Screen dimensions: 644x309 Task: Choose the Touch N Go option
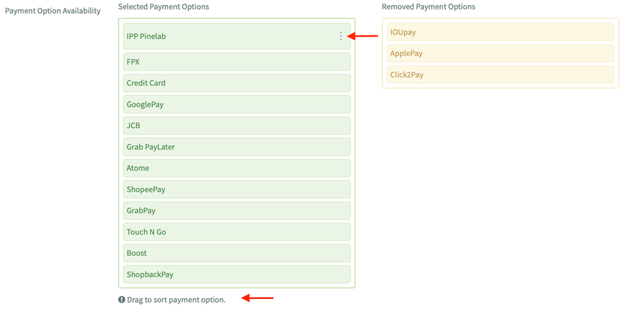coord(236,232)
